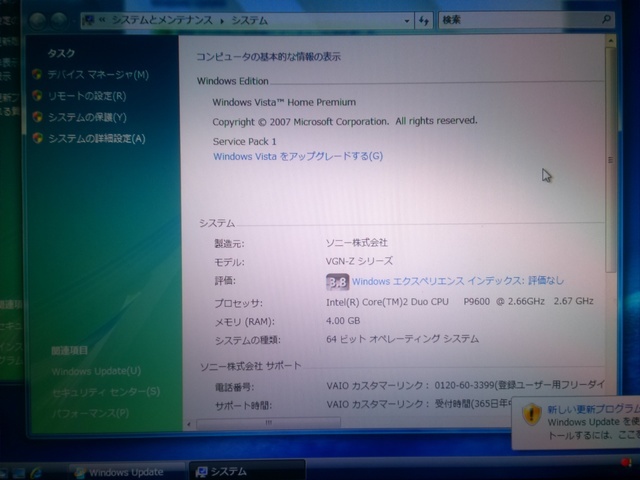Click vertical scrollbar up arrow
Image resolution: width=640 pixels, height=480 pixels.
click(x=611, y=40)
